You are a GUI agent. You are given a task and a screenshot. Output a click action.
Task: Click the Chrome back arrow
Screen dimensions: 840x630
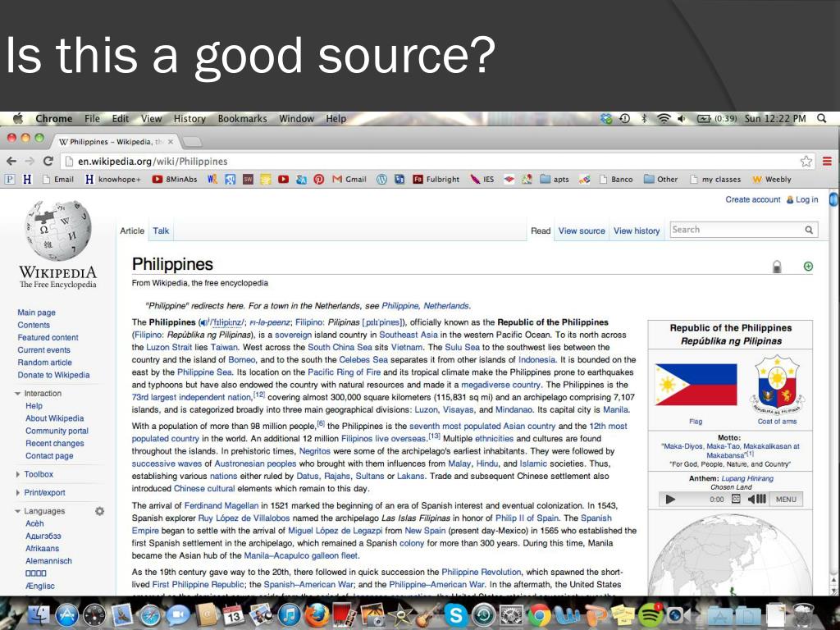coord(11,161)
